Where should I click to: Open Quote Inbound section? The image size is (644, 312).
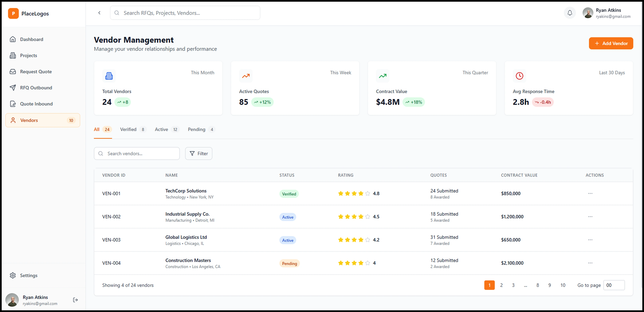36,104
